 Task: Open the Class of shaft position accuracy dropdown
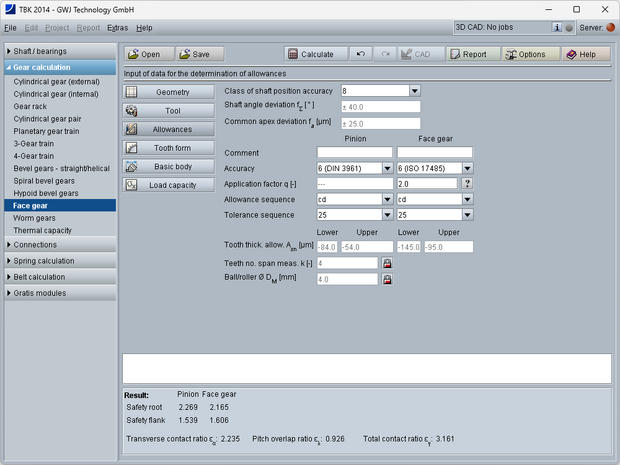(x=414, y=91)
